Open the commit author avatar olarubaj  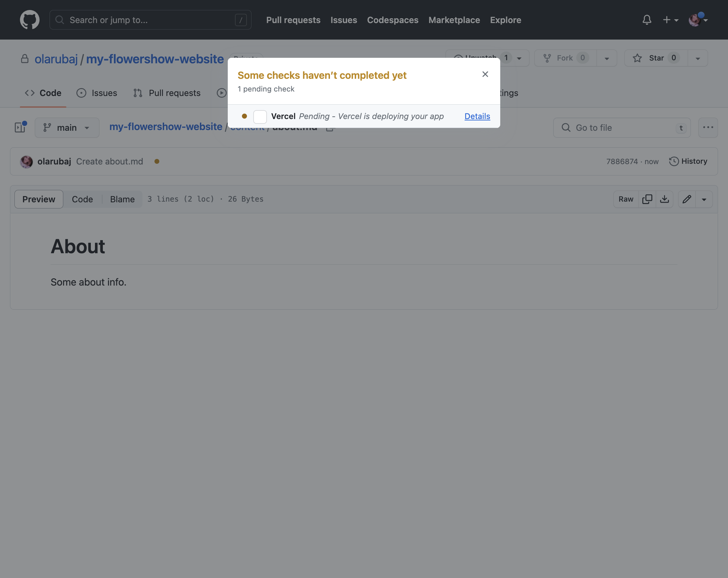point(26,161)
